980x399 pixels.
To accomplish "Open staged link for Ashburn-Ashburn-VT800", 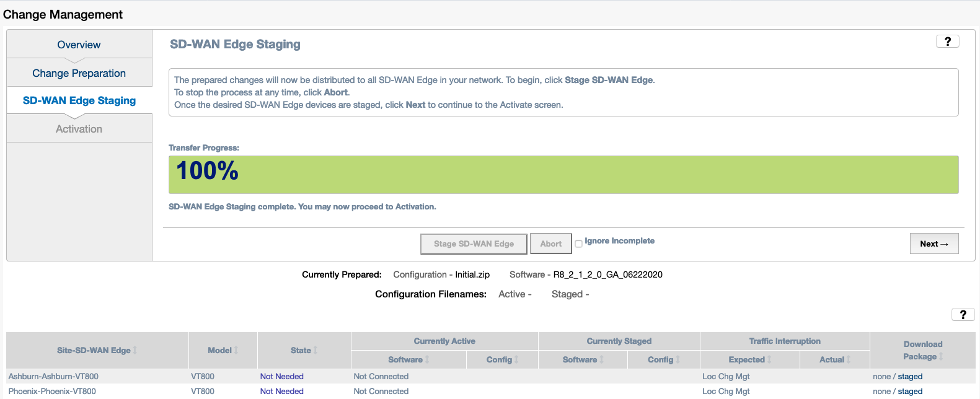I will [910, 376].
